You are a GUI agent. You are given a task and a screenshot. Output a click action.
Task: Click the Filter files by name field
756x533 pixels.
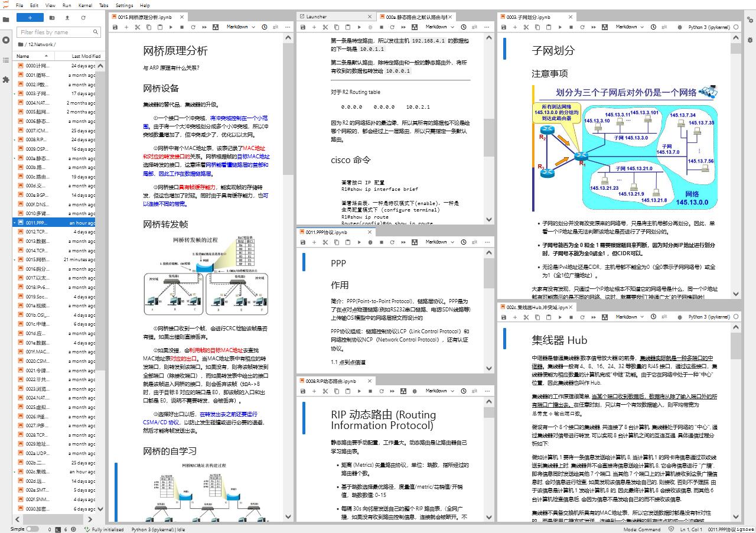coord(58,32)
